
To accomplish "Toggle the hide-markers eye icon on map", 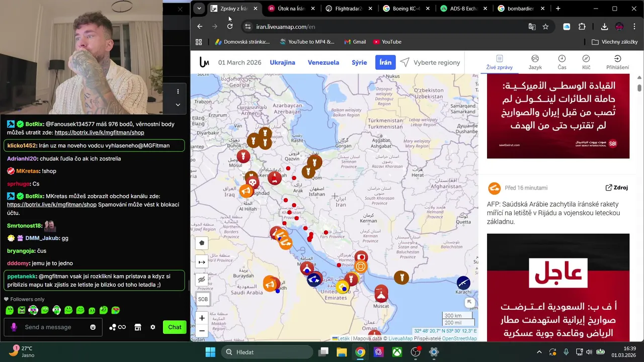I will point(202,280).
